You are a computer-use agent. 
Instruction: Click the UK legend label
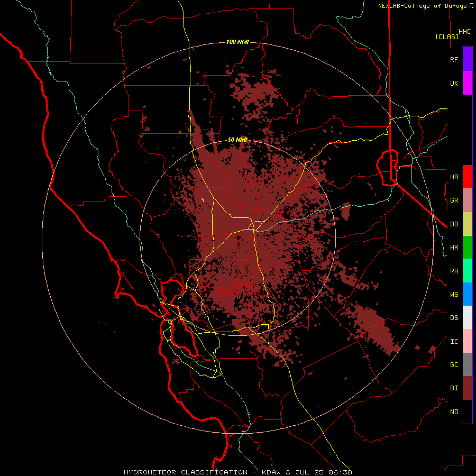tap(454, 83)
